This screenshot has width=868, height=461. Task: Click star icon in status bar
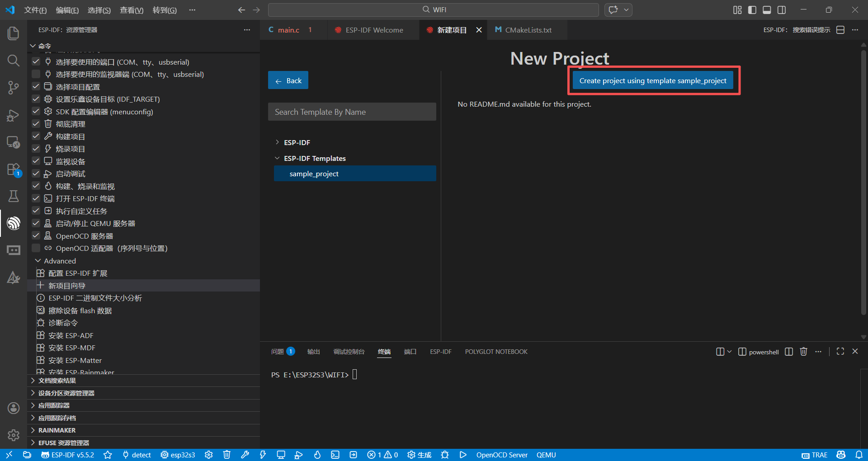click(108, 455)
